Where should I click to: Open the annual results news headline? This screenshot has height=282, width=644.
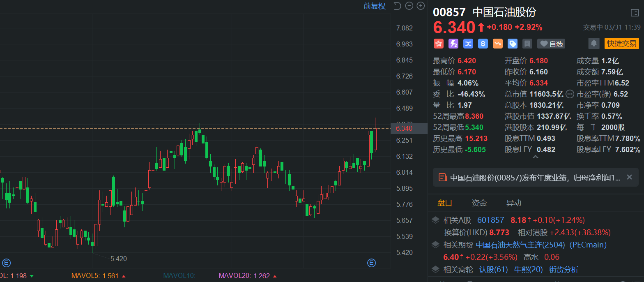(x=535, y=178)
